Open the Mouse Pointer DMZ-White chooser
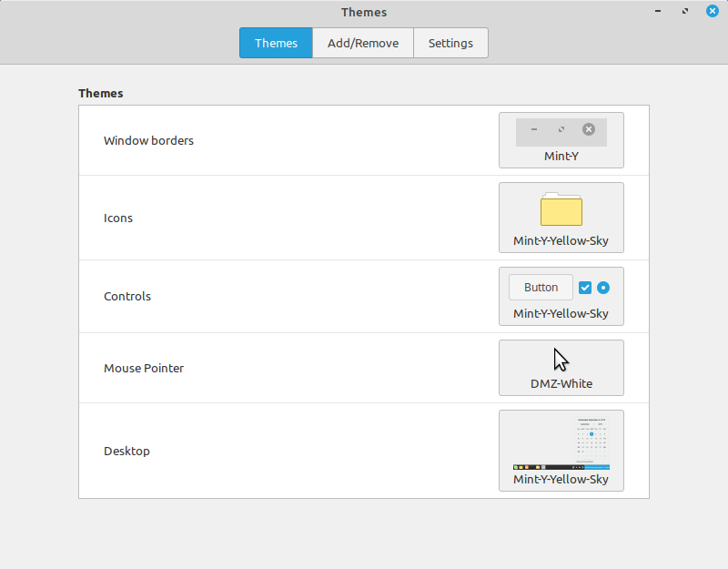The width and height of the screenshot is (728, 569). pyautogui.click(x=561, y=368)
